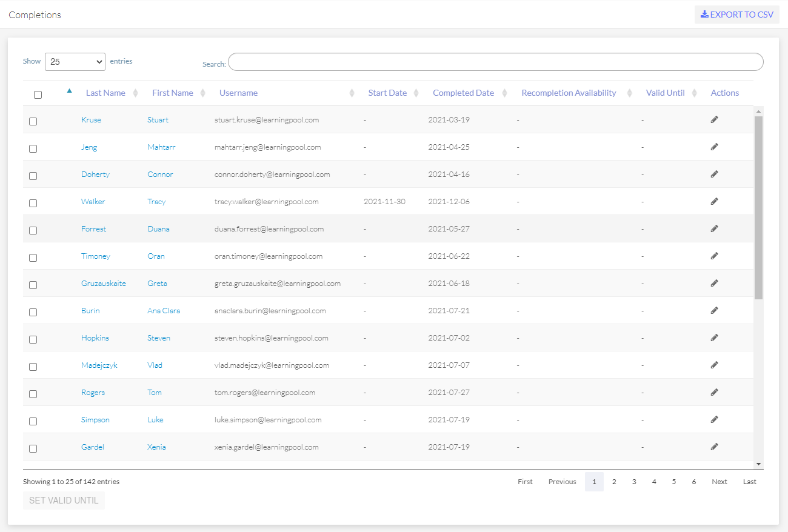Check Tom Rogers' row checkbox
The width and height of the screenshot is (788, 532).
(x=33, y=393)
